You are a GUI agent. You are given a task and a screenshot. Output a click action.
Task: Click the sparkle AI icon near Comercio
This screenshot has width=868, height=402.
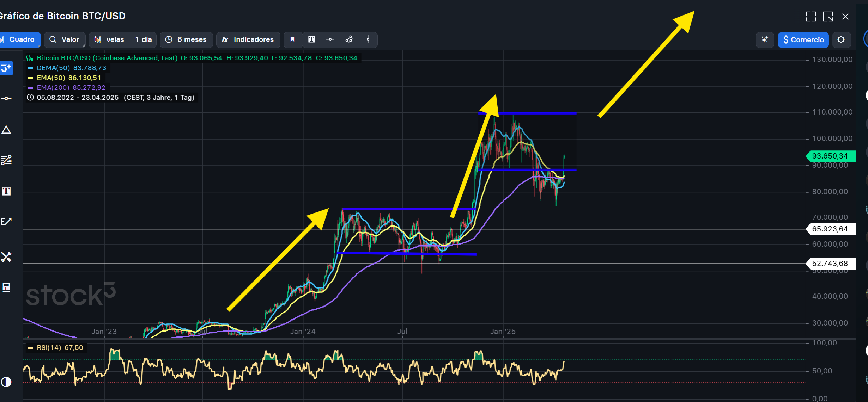click(764, 40)
